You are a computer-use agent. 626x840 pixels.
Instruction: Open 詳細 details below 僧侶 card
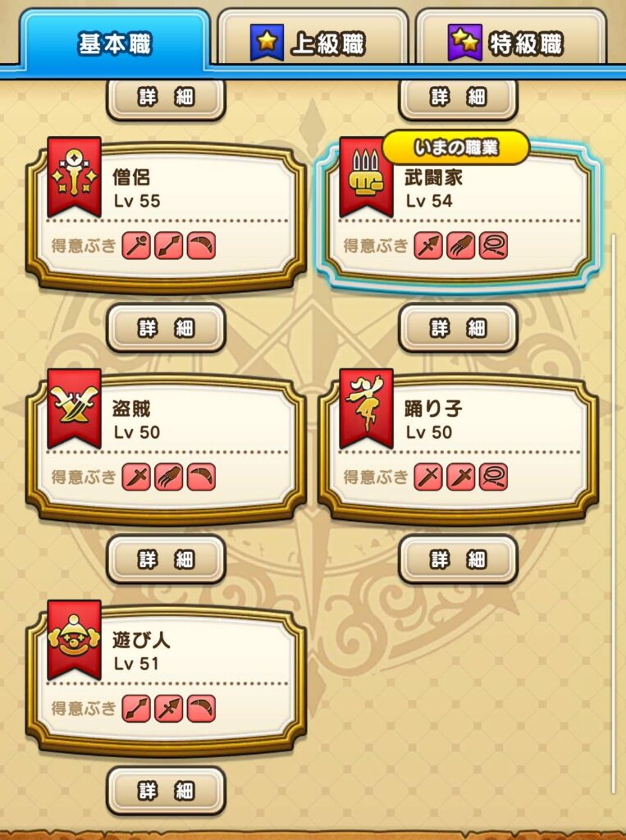click(x=167, y=327)
